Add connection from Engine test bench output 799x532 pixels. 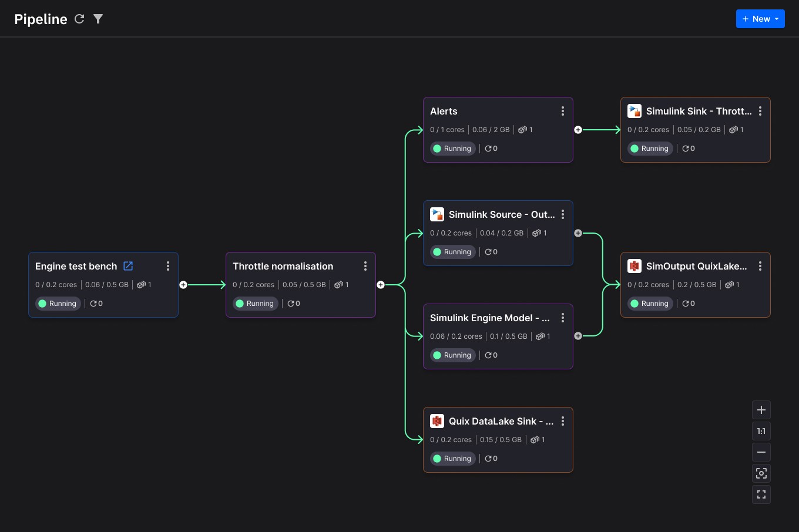point(183,285)
